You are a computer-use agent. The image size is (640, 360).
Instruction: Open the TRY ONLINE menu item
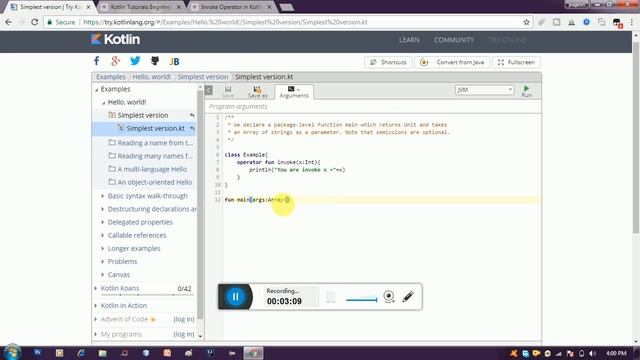(507, 40)
